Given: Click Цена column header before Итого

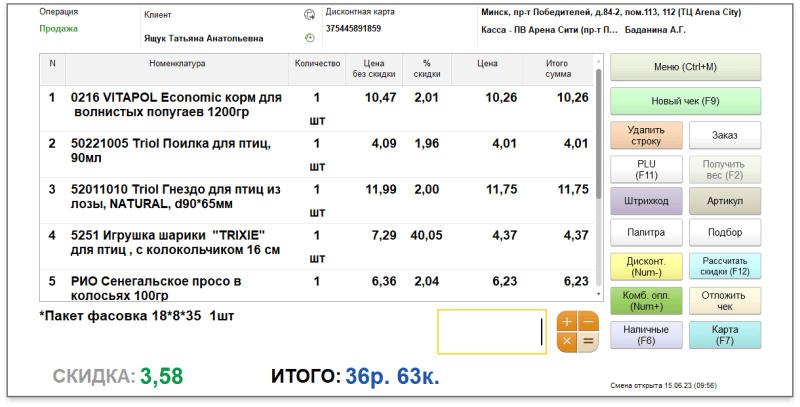Looking at the screenshot, I should point(487,69).
